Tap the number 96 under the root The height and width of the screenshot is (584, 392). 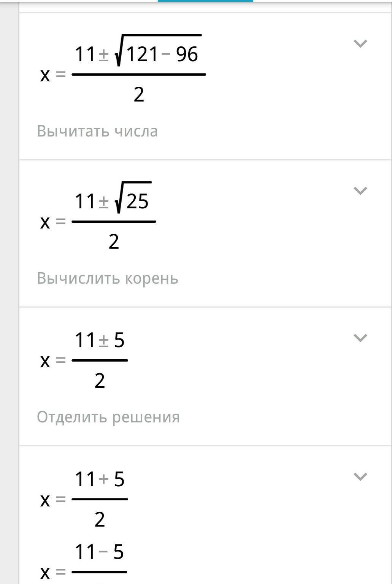point(187,54)
